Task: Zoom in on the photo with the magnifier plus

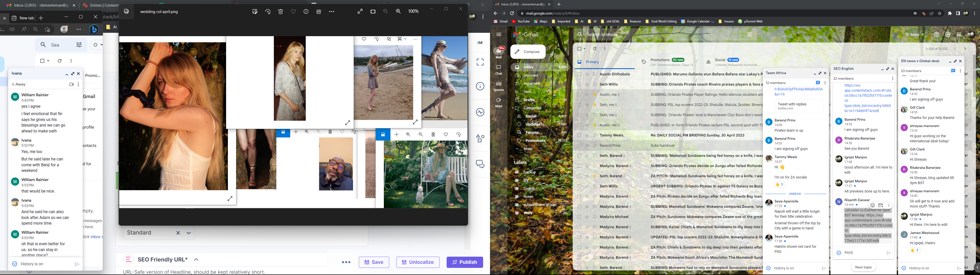Action: pos(398,12)
